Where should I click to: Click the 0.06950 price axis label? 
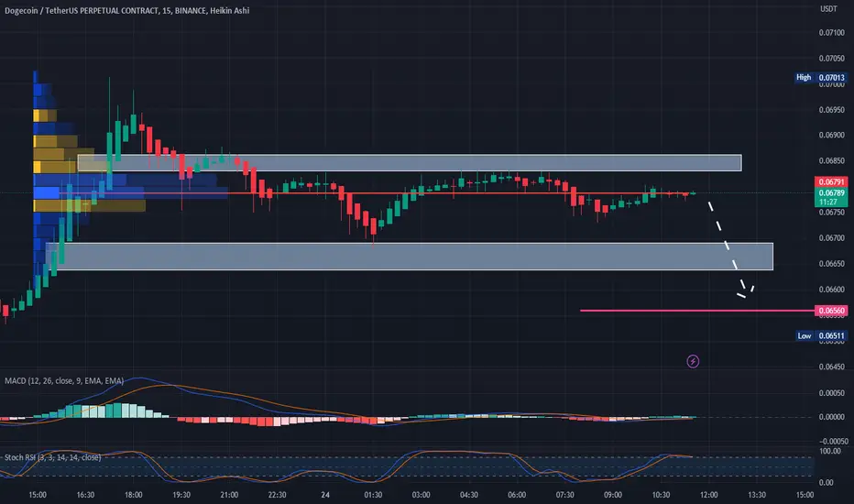tap(831, 110)
